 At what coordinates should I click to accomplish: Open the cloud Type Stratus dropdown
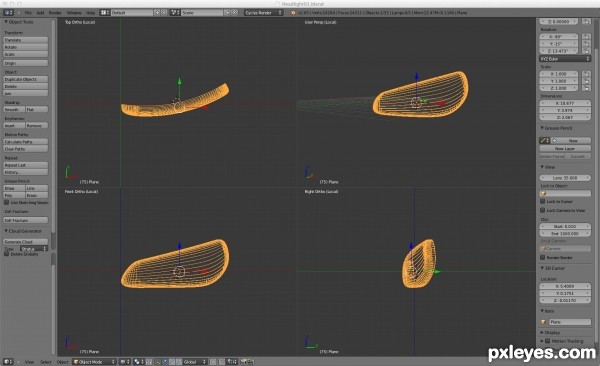(34, 249)
